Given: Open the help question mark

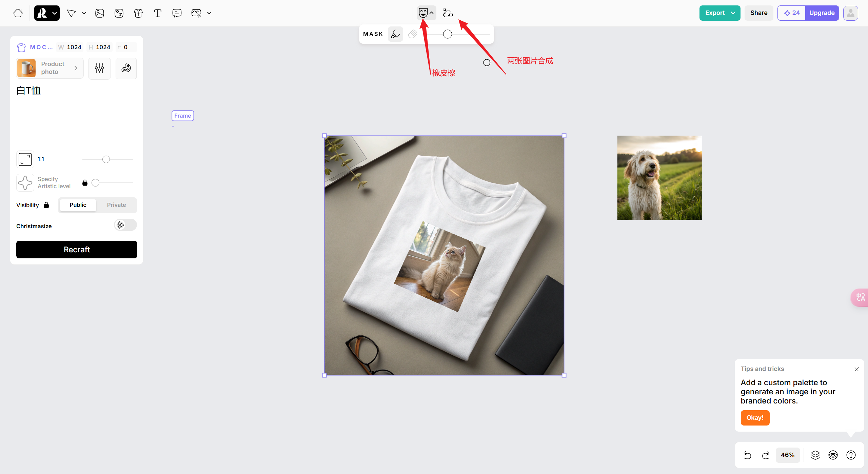Looking at the screenshot, I should coord(851,455).
